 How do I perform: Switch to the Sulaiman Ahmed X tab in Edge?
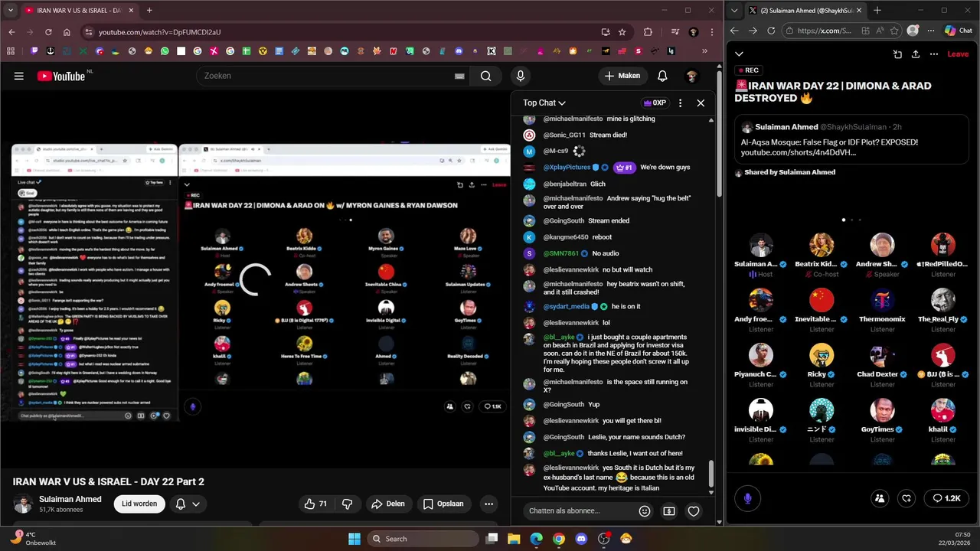click(805, 11)
